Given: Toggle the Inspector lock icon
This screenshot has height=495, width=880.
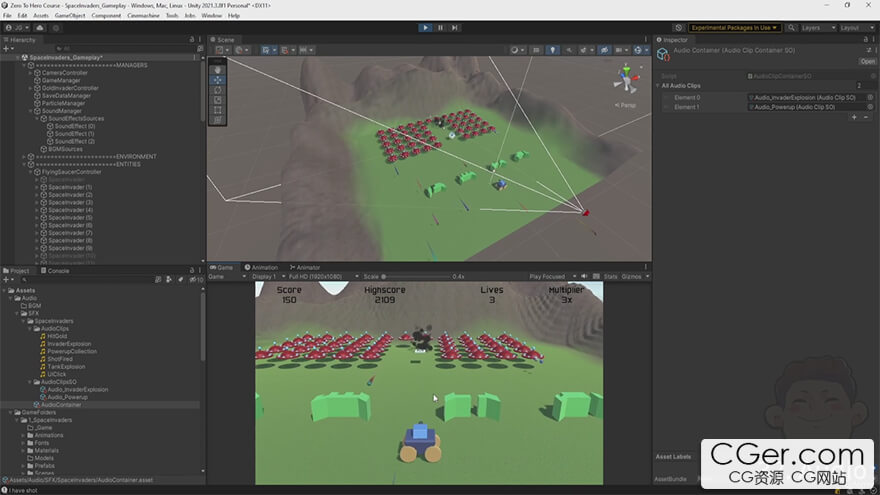Looking at the screenshot, I should 865,40.
